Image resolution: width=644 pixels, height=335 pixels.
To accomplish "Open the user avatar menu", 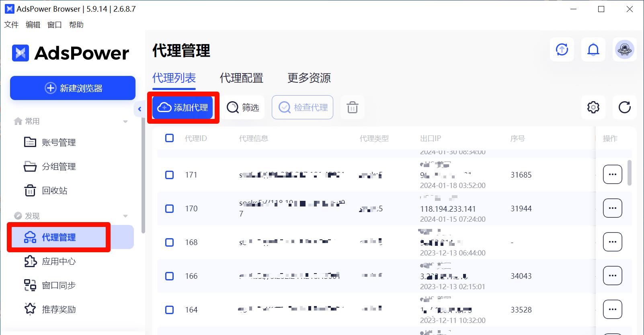I will pos(624,50).
